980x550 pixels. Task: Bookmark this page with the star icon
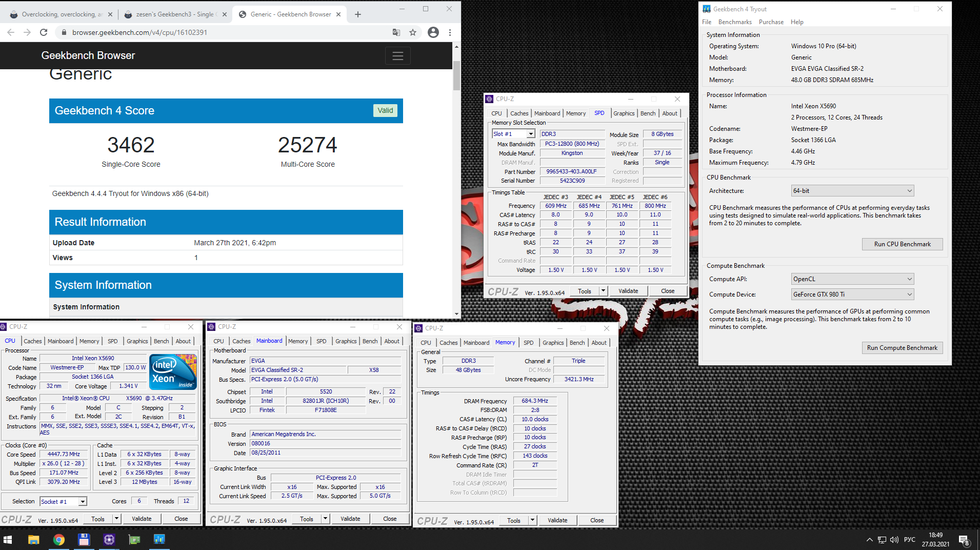pos(413,32)
